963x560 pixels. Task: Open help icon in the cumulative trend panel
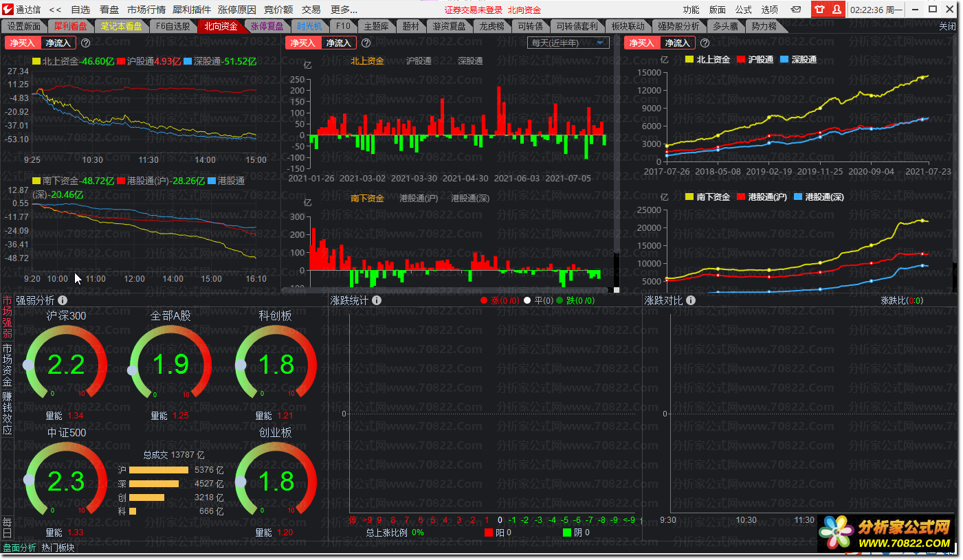(705, 43)
